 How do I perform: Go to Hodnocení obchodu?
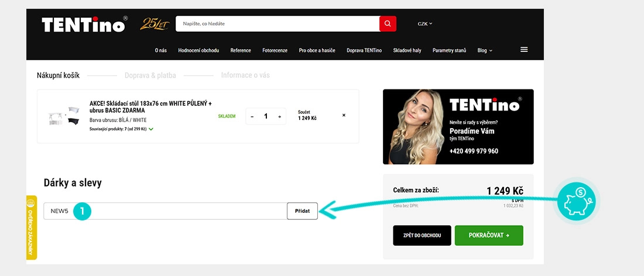point(198,50)
